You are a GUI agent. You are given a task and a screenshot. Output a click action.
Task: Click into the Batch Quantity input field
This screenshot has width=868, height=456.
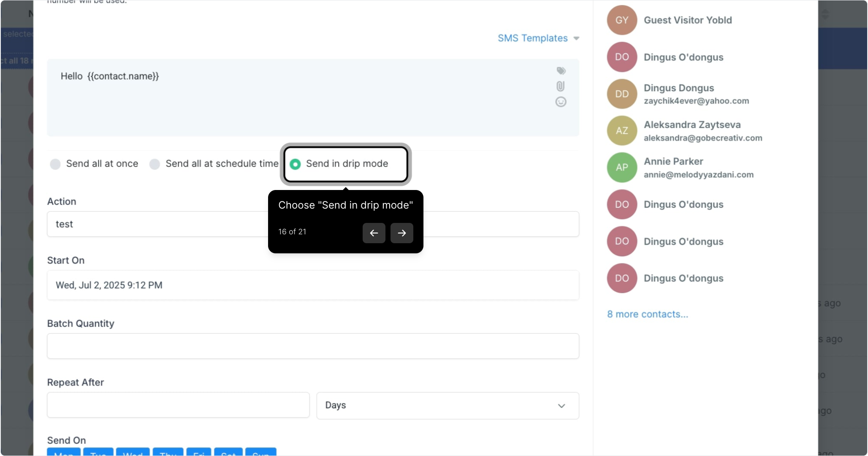pyautogui.click(x=312, y=346)
